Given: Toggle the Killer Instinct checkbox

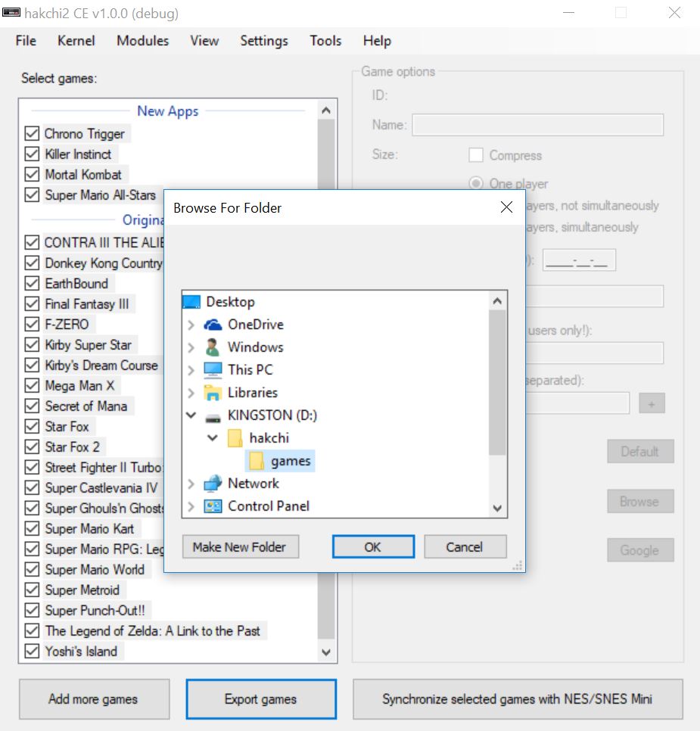Looking at the screenshot, I should (32, 154).
